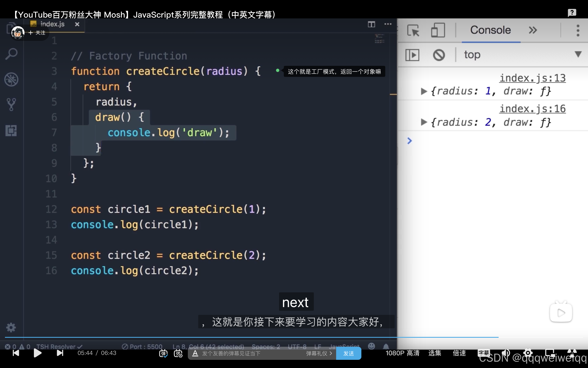Viewport: 588px width, 368px height.
Task: Open 弹幕礼仪 etiquette link
Action: (319, 353)
